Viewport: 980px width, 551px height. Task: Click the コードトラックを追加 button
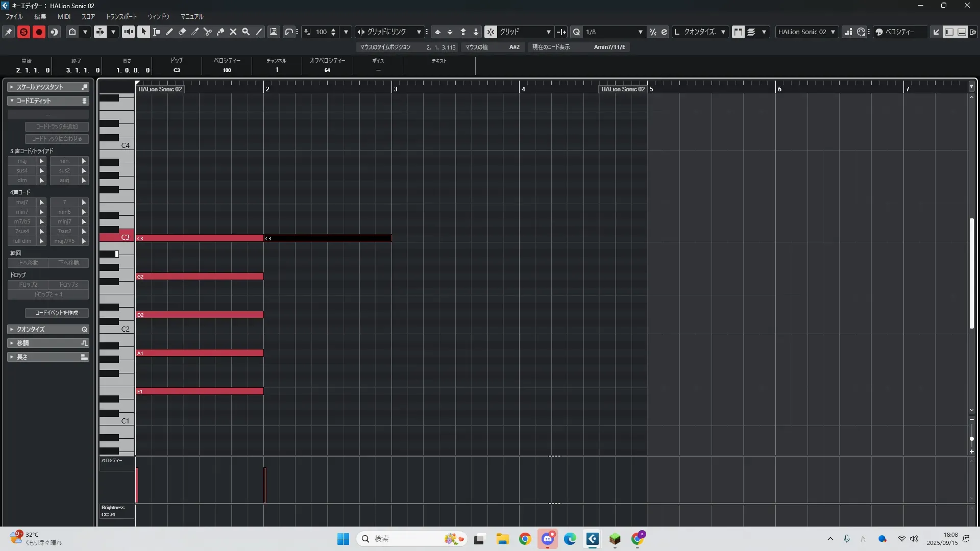[57, 127]
